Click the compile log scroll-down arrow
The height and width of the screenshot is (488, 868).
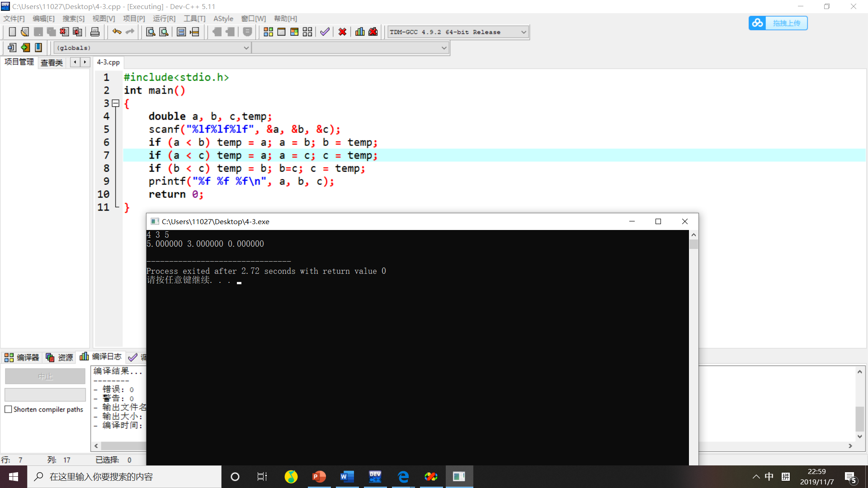(860, 436)
